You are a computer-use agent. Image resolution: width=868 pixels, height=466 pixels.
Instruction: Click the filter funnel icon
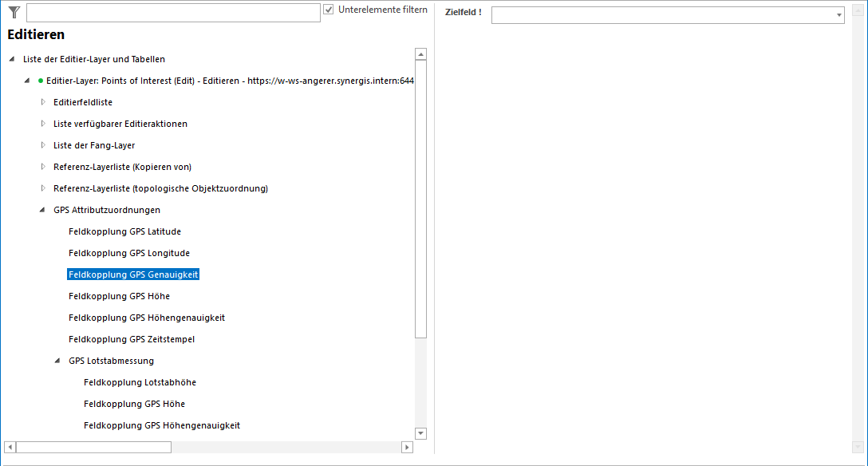[x=14, y=12]
